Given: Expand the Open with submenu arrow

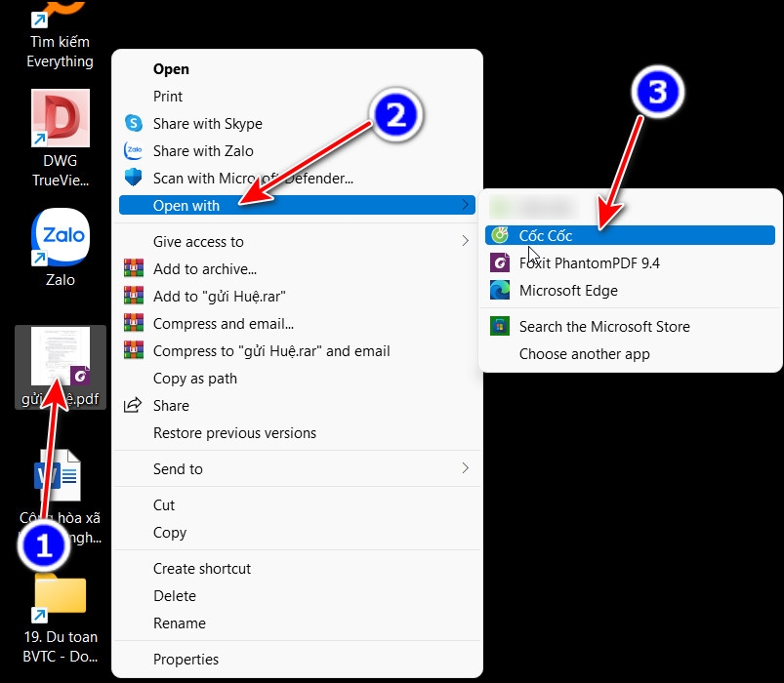Looking at the screenshot, I should click(x=466, y=205).
